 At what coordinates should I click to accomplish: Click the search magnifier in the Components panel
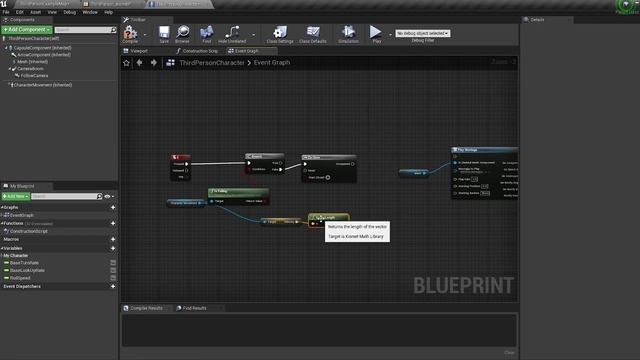pos(113,30)
